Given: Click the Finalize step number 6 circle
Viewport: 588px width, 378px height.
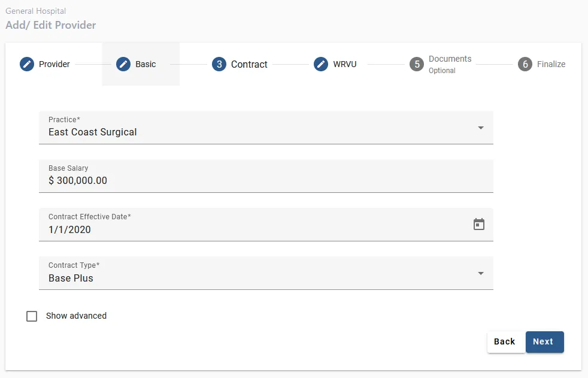Looking at the screenshot, I should click(x=525, y=64).
